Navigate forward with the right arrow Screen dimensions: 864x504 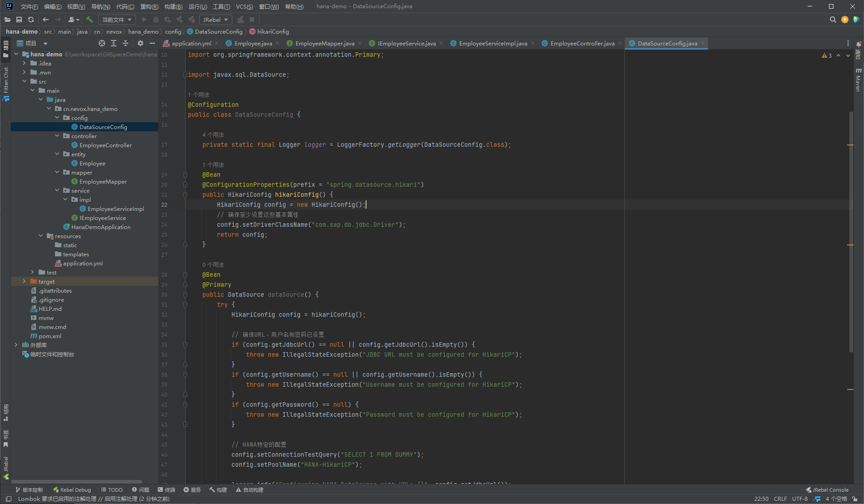tap(58, 20)
